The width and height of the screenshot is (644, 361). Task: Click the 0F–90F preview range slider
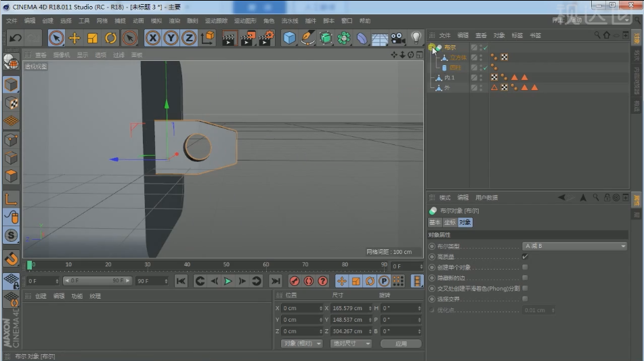coord(97,280)
